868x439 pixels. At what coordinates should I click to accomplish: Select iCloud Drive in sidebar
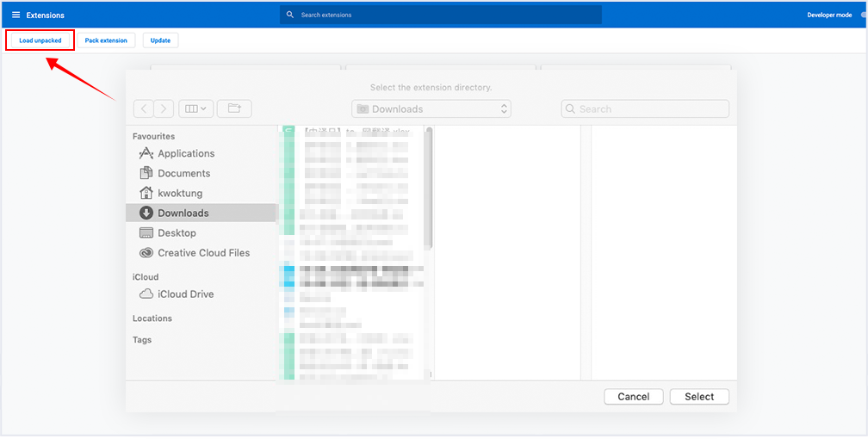click(201, 294)
